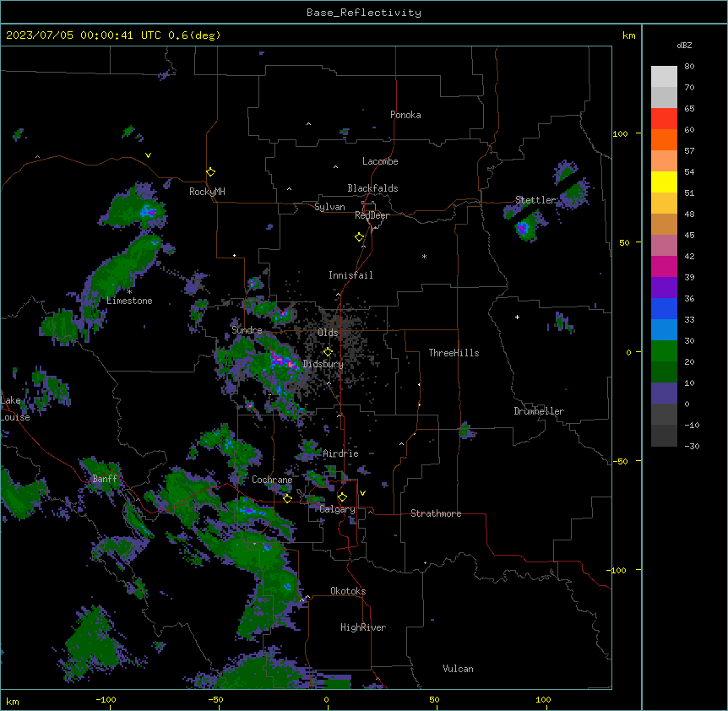Screen dimensions: 728x711
Task: Click the asterisk marker above Limestone
Action: tap(129, 292)
